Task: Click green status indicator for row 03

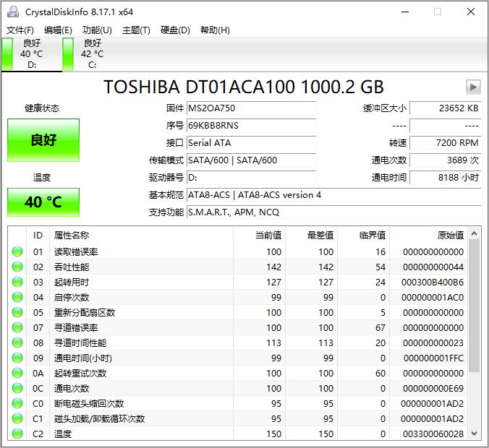Action: click(x=17, y=283)
